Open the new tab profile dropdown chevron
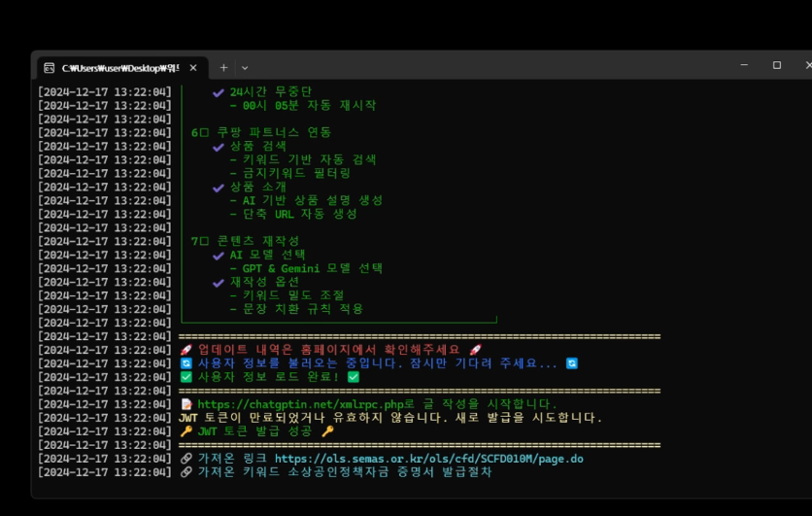This screenshot has width=812, height=516. (x=245, y=68)
